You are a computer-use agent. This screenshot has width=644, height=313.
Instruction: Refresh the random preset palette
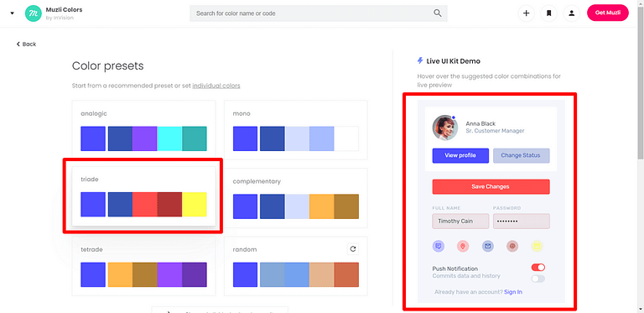353,249
